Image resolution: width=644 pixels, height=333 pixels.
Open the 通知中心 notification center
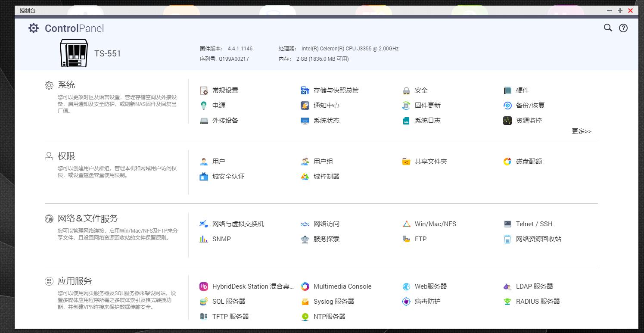pos(327,106)
